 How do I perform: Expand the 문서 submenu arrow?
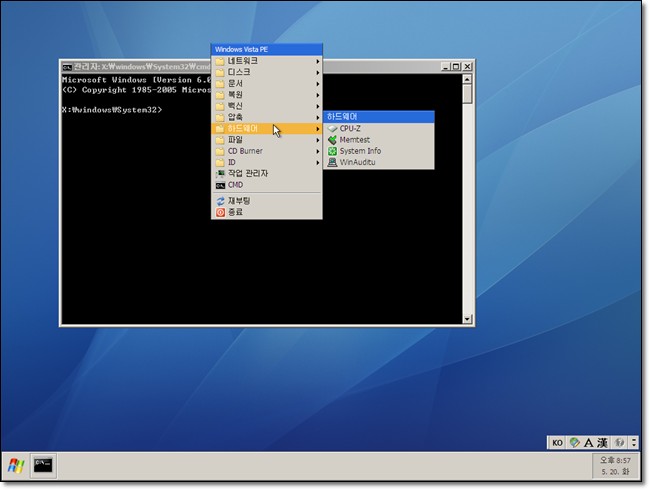point(318,84)
